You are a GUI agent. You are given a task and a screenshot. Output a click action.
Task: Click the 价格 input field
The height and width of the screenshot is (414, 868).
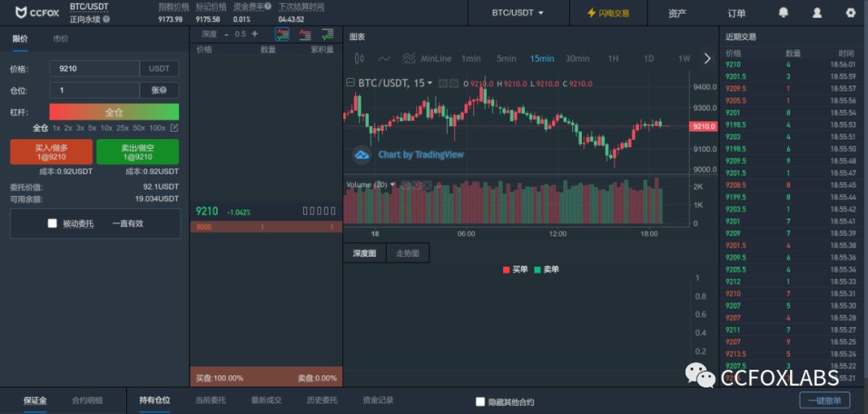94,68
